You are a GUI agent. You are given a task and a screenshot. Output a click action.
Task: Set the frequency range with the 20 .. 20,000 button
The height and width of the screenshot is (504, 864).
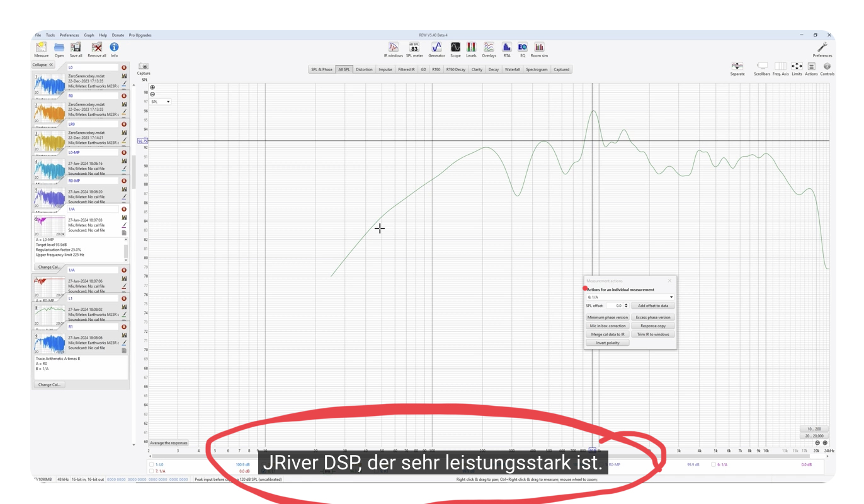(x=814, y=436)
